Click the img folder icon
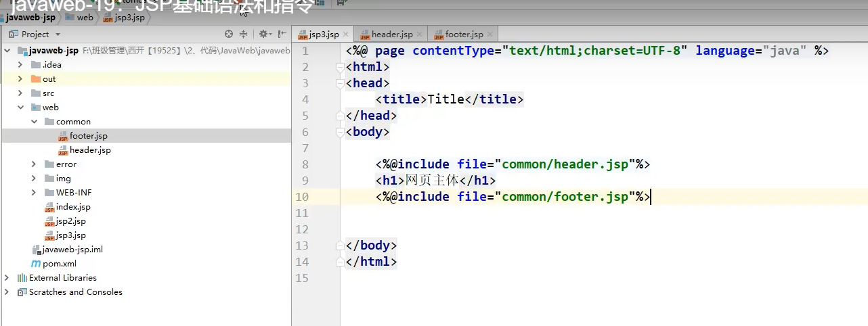 [49, 179]
